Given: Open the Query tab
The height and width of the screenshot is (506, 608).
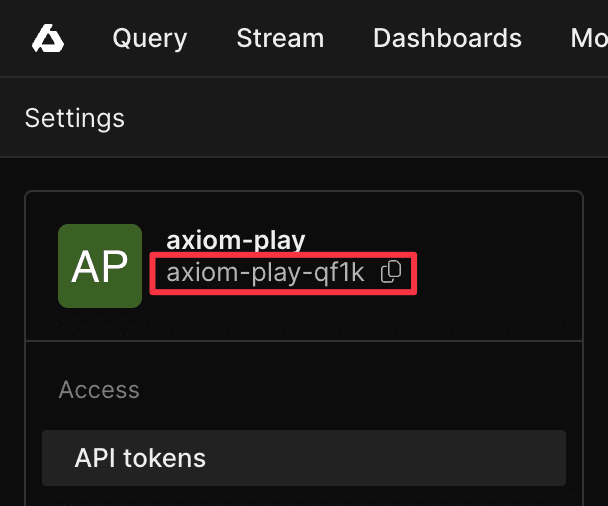Looking at the screenshot, I should [150, 39].
